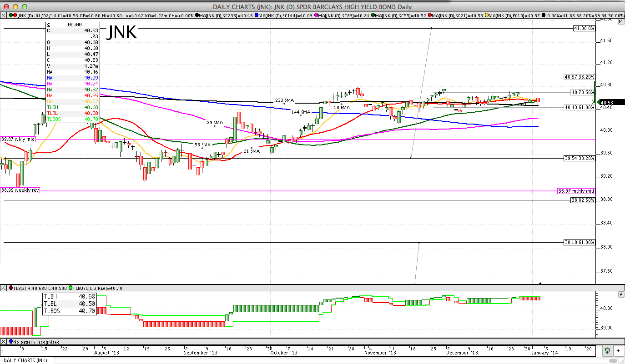Click the green dot for the SC55 moving average

point(374,15)
